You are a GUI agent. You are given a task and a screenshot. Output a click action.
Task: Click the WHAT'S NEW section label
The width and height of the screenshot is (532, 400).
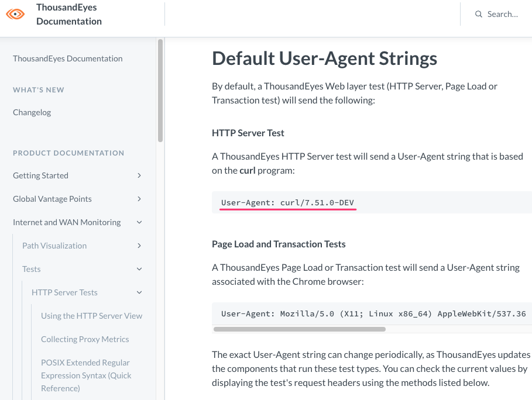coord(39,90)
